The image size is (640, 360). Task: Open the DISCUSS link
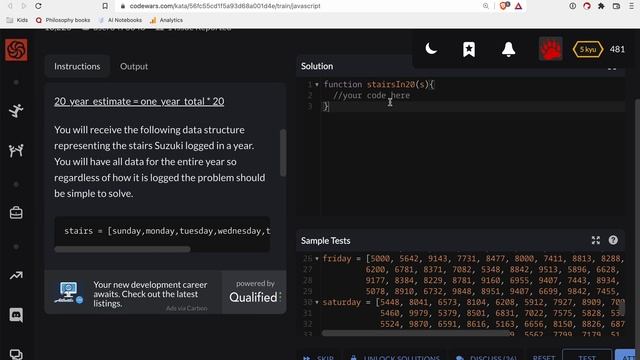click(x=486, y=358)
